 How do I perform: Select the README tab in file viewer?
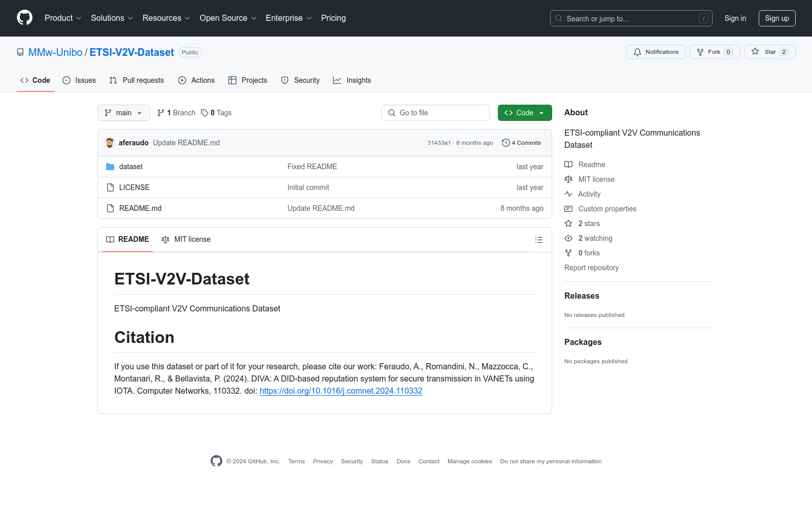[127, 239]
